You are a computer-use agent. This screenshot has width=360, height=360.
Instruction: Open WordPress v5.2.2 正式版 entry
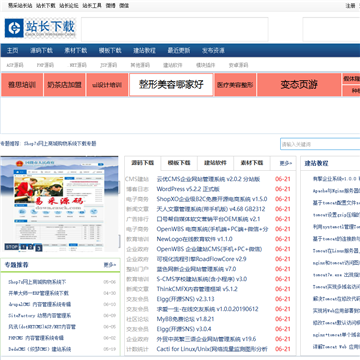pyautogui.click(x=188, y=189)
